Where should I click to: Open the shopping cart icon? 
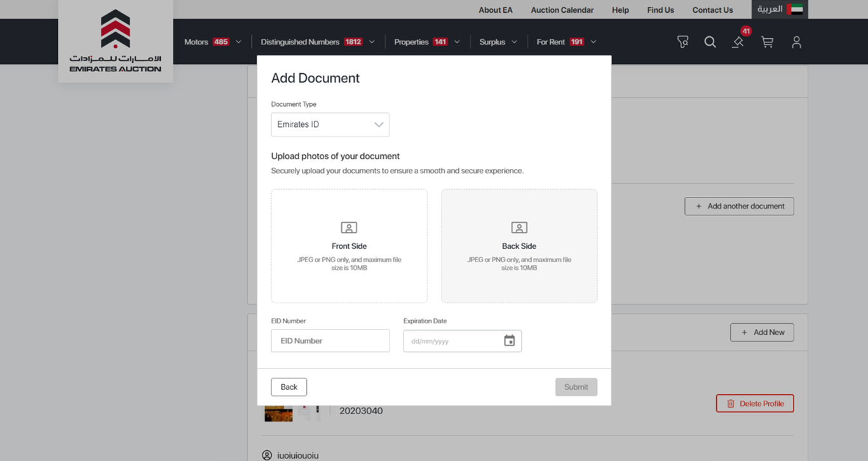pos(767,42)
